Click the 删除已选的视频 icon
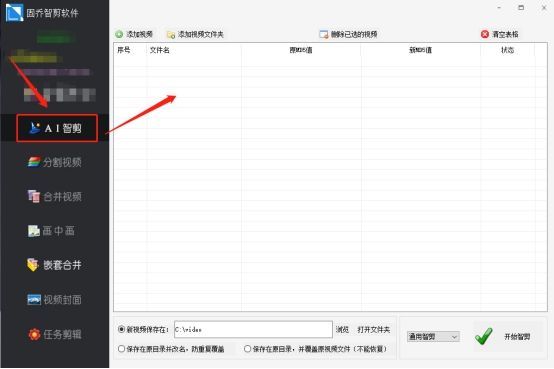 tap(324, 34)
